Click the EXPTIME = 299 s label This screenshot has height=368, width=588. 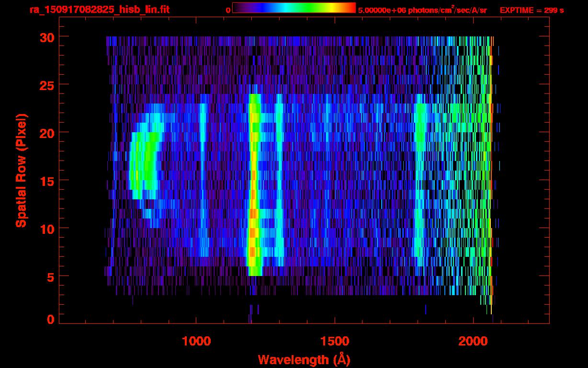pyautogui.click(x=531, y=10)
